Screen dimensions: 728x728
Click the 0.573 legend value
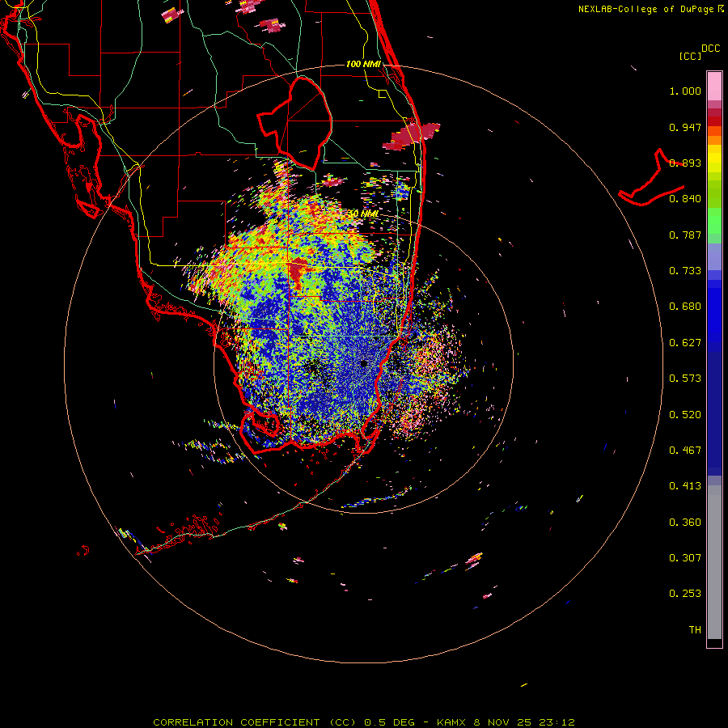[685, 379]
